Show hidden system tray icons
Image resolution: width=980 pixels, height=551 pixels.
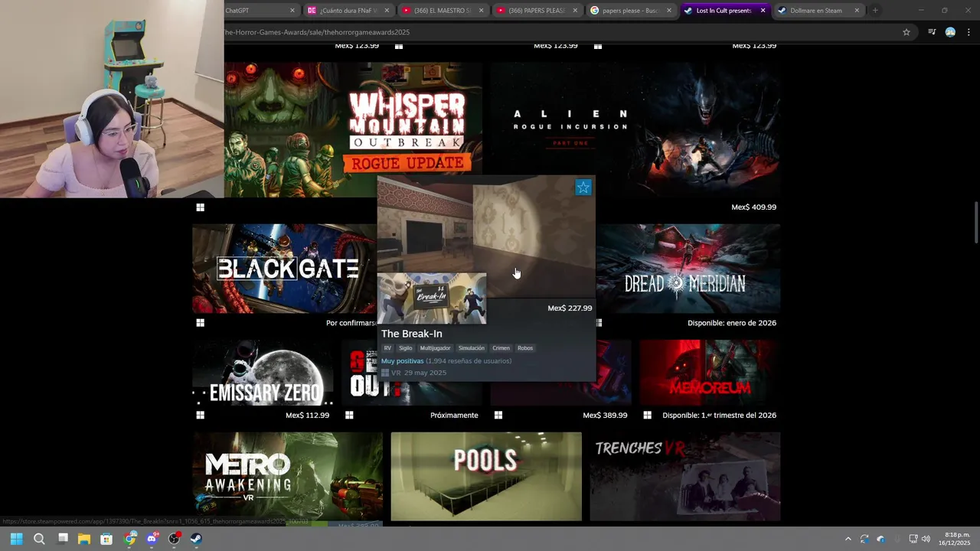click(848, 539)
